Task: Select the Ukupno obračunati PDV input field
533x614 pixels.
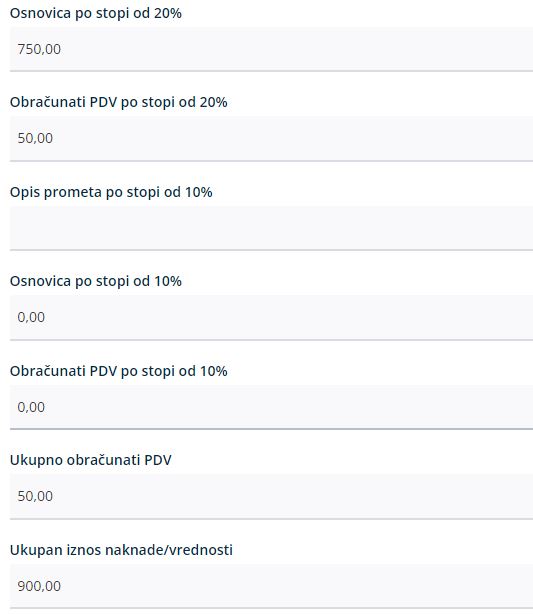Action: tap(271, 496)
